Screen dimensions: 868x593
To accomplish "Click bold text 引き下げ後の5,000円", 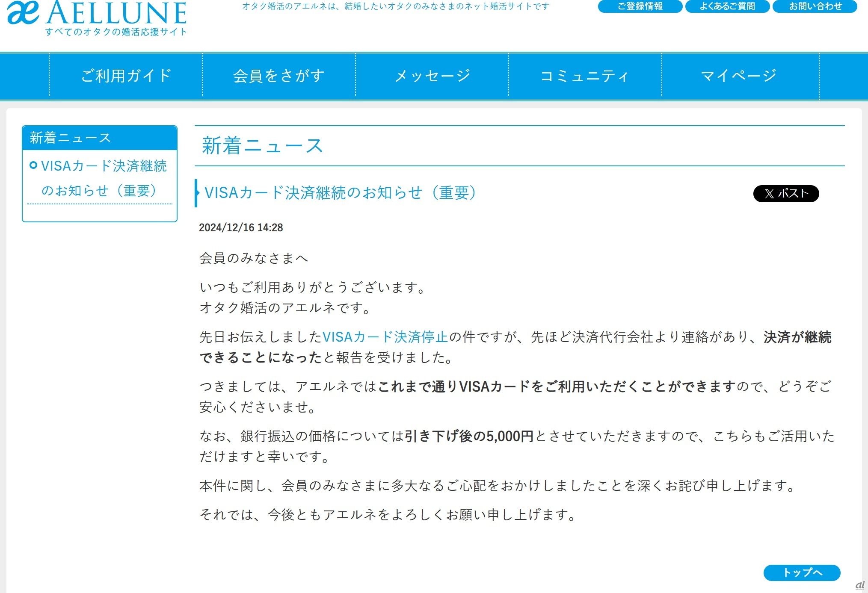I will coord(469,436).
